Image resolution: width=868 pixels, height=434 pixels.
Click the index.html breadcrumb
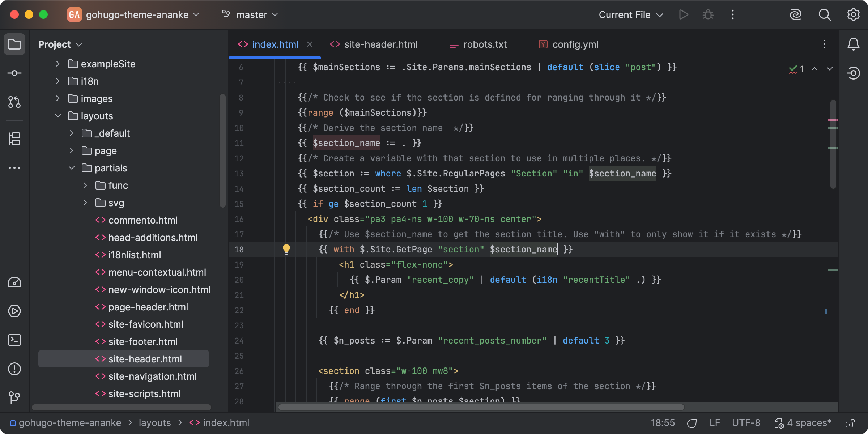(x=219, y=423)
